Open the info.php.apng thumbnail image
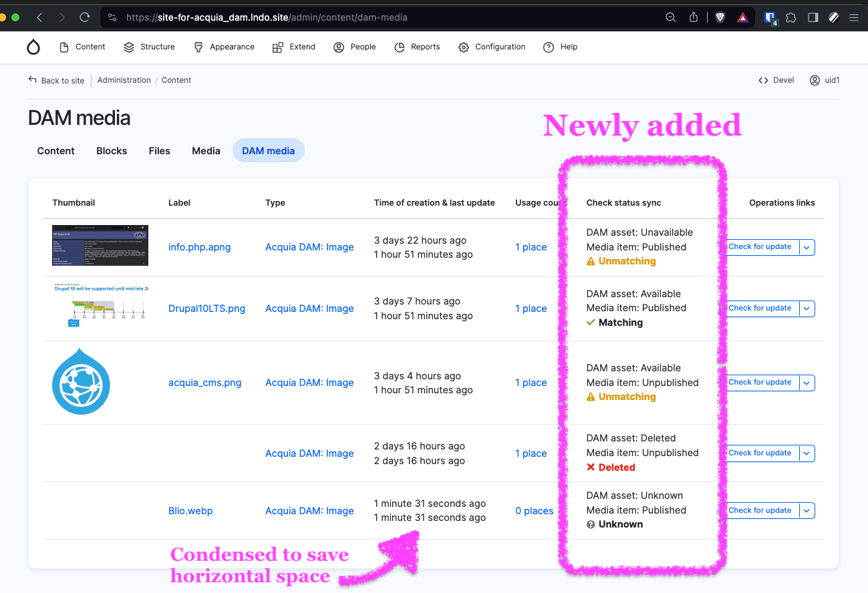This screenshot has width=868, height=593. tap(100, 246)
